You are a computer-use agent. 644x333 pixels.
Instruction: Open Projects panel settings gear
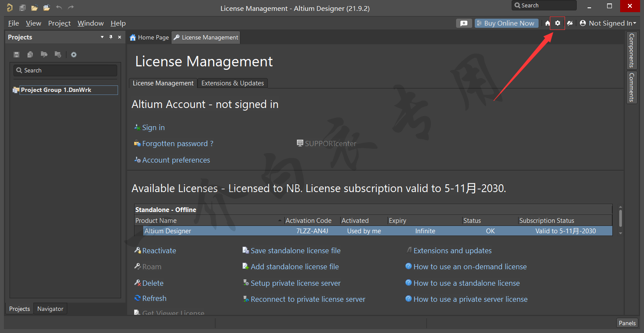(x=74, y=55)
